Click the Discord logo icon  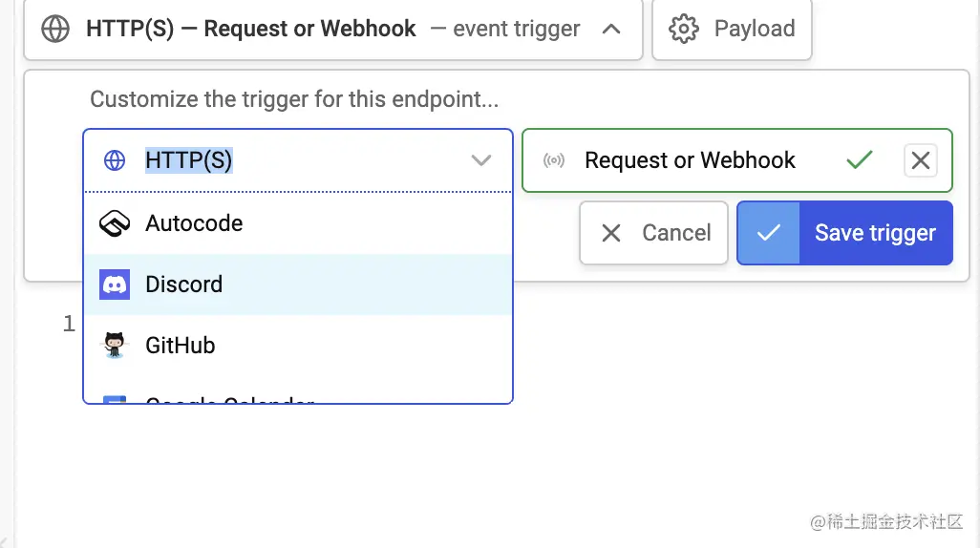(115, 285)
